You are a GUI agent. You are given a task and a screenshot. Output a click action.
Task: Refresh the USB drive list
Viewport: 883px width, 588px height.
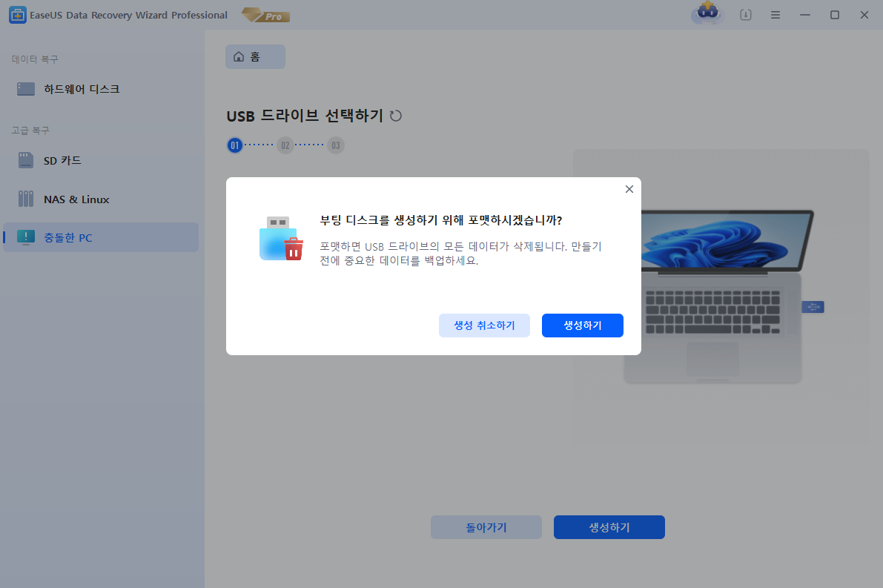[396, 116]
